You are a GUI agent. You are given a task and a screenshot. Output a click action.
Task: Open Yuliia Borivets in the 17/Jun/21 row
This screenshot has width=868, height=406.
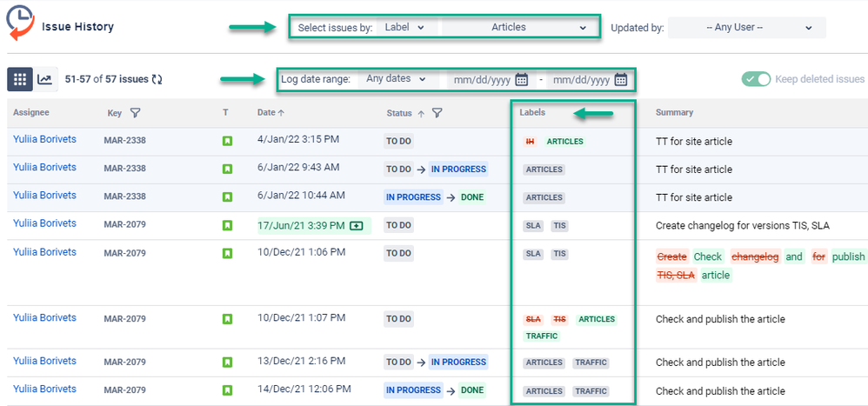click(45, 223)
